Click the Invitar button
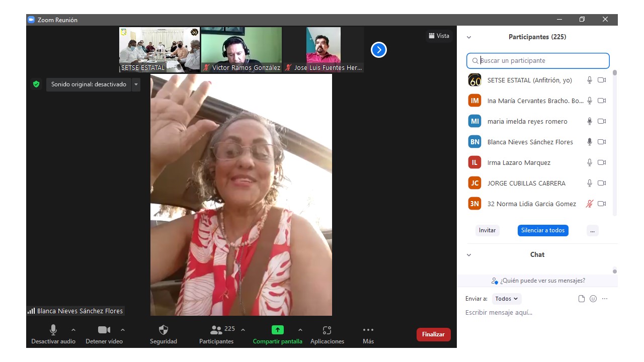Image resolution: width=644 pixels, height=362 pixels. pos(487,230)
